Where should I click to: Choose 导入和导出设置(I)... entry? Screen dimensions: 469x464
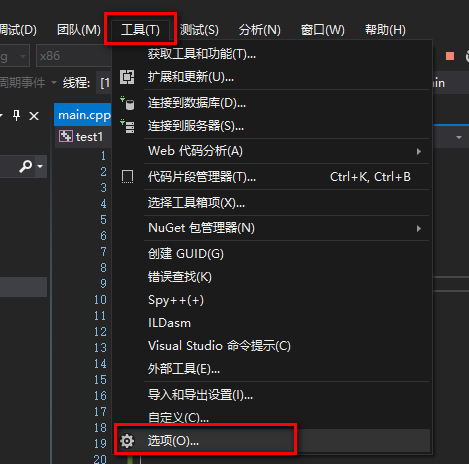point(272,395)
